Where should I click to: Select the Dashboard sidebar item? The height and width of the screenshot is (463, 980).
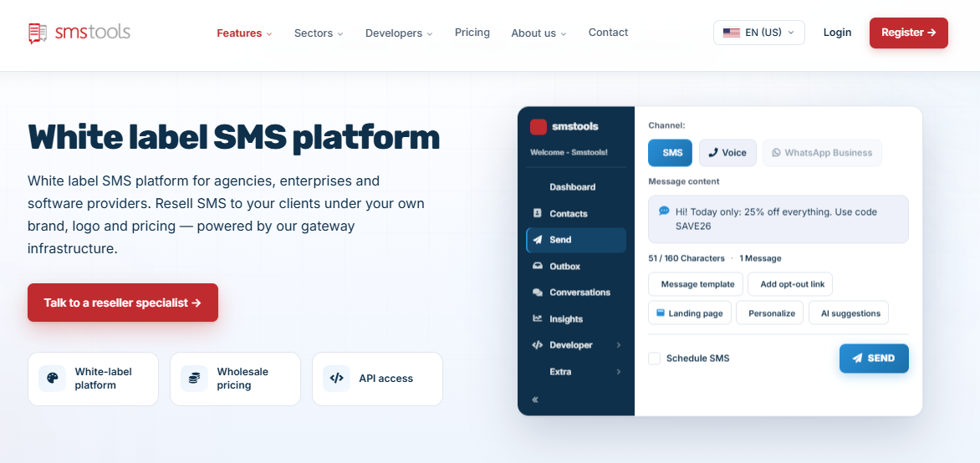(x=576, y=187)
